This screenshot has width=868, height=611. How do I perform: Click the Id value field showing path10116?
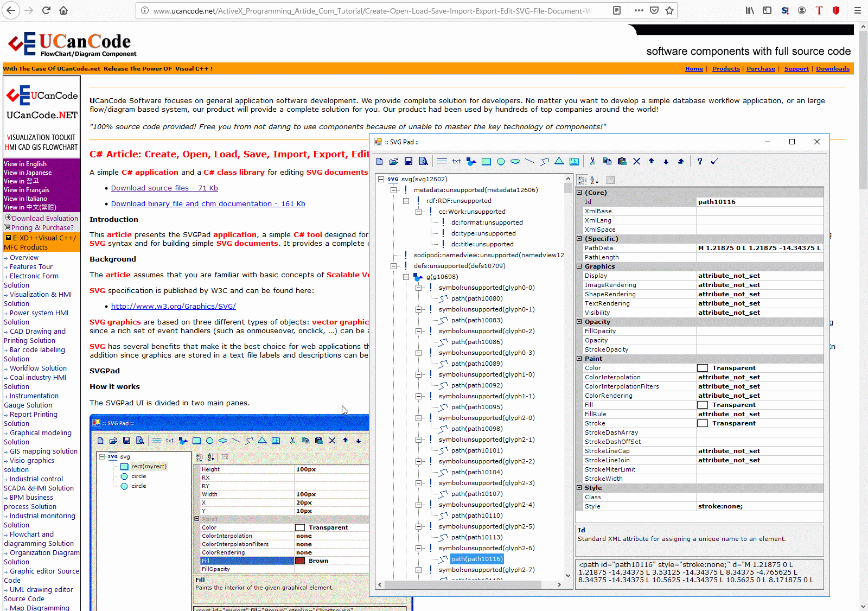759,202
